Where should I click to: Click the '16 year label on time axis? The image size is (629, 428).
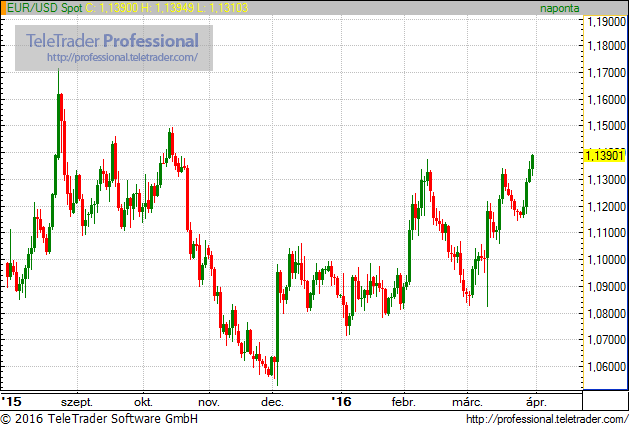click(341, 402)
